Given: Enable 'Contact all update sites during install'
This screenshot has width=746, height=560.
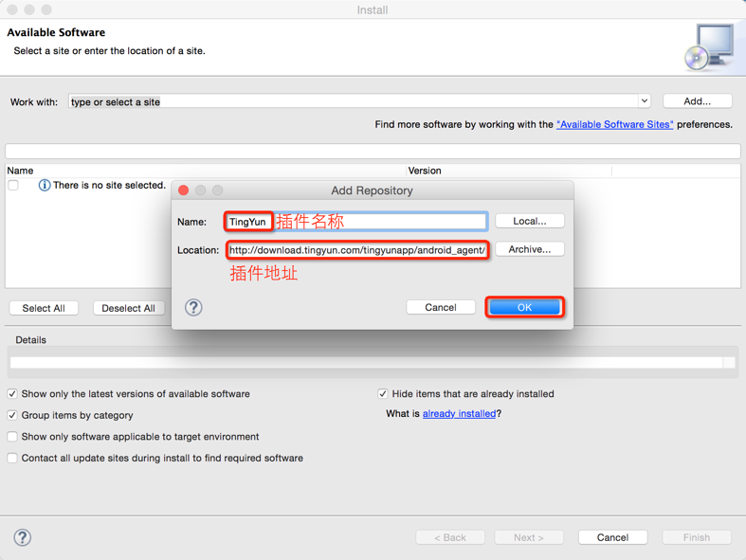Looking at the screenshot, I should pos(12,458).
